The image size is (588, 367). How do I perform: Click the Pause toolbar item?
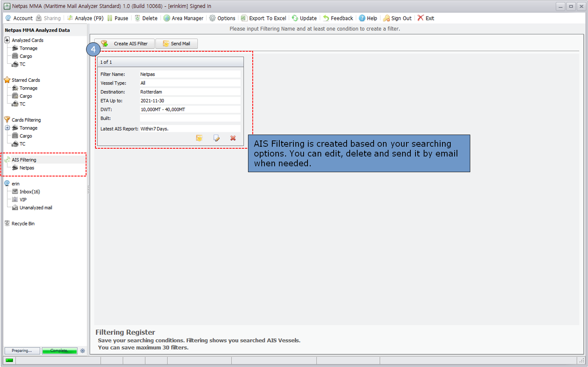tap(118, 18)
